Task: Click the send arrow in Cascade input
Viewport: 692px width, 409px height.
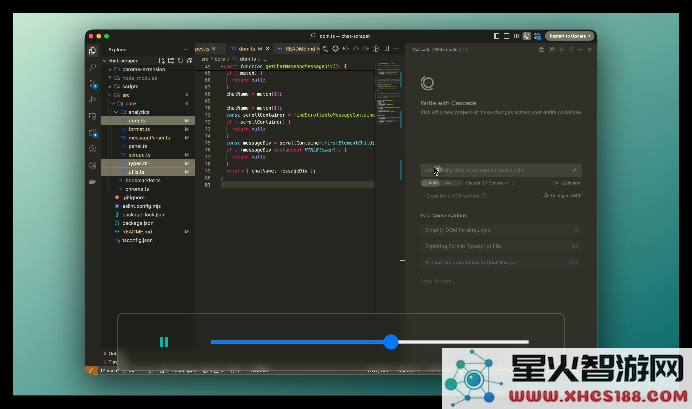Action: [x=574, y=170]
